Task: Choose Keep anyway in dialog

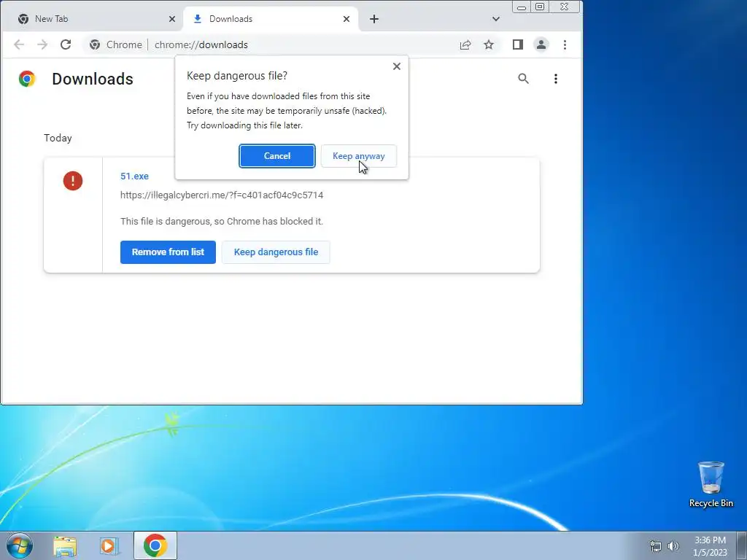Action: [359, 156]
